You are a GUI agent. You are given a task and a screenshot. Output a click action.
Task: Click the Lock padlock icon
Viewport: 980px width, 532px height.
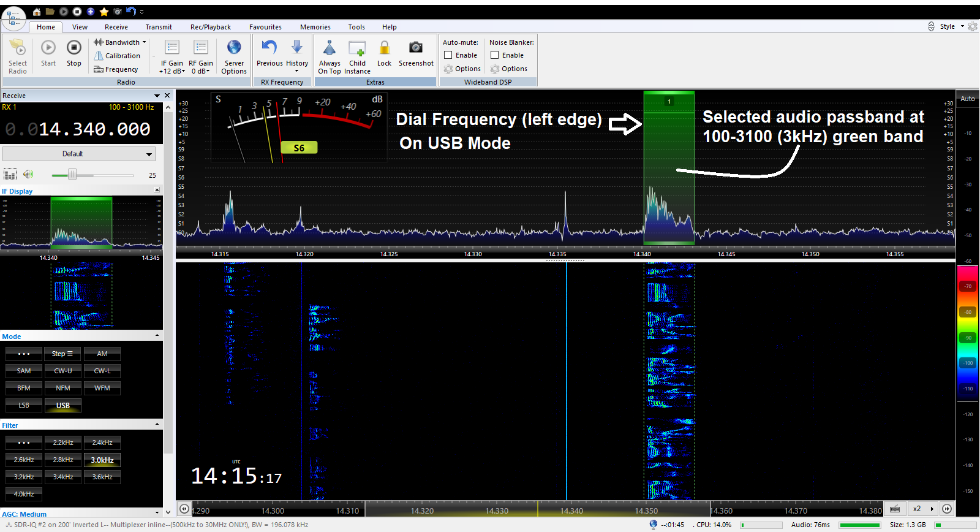pyautogui.click(x=384, y=48)
